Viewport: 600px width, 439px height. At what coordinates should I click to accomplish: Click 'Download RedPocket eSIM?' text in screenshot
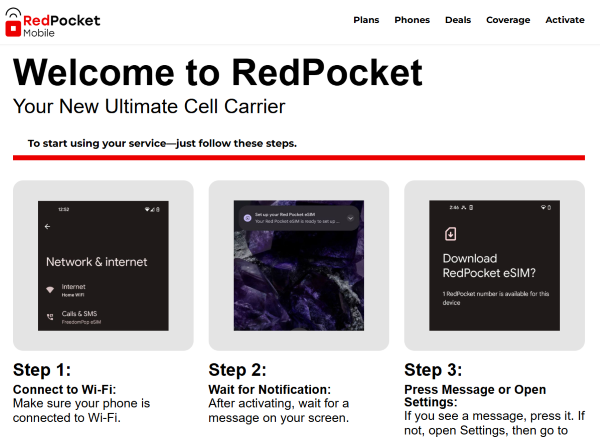489,266
